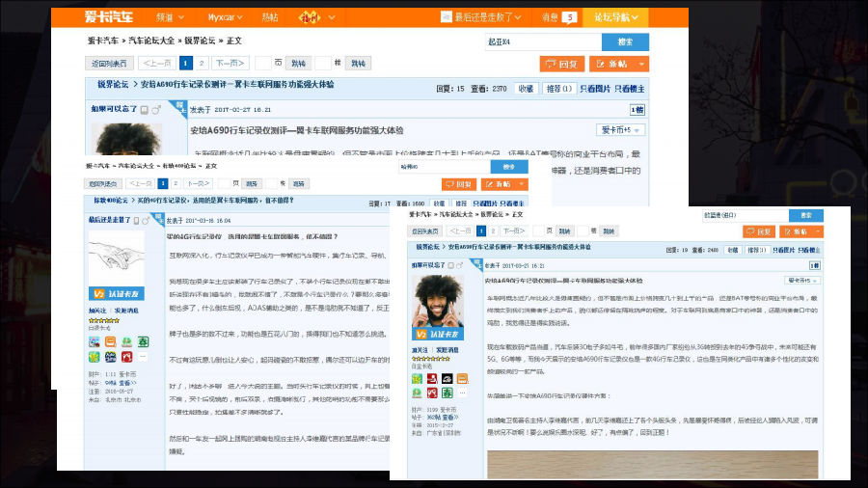Click the hands sketch avatar in the left post
The width and height of the screenshot is (868, 488).
click(x=116, y=258)
